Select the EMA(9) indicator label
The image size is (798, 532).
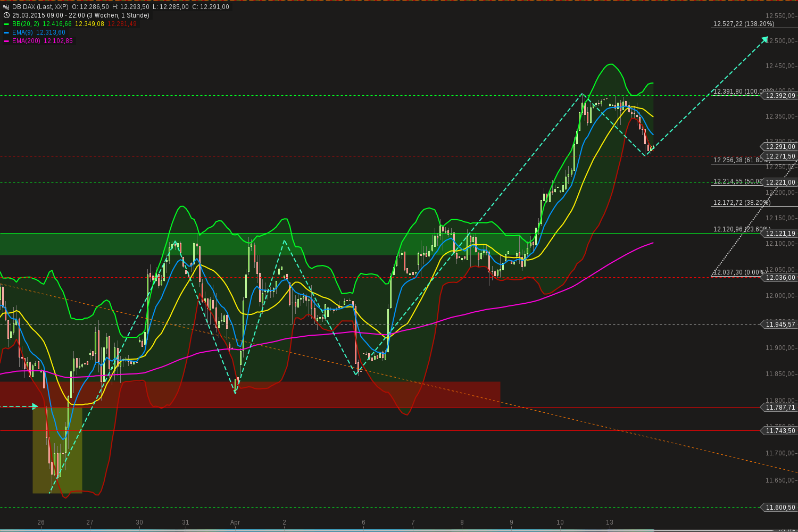click(x=22, y=32)
